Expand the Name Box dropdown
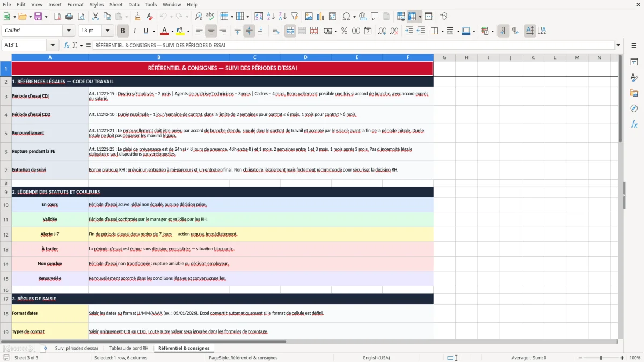644x362 pixels. (53, 46)
